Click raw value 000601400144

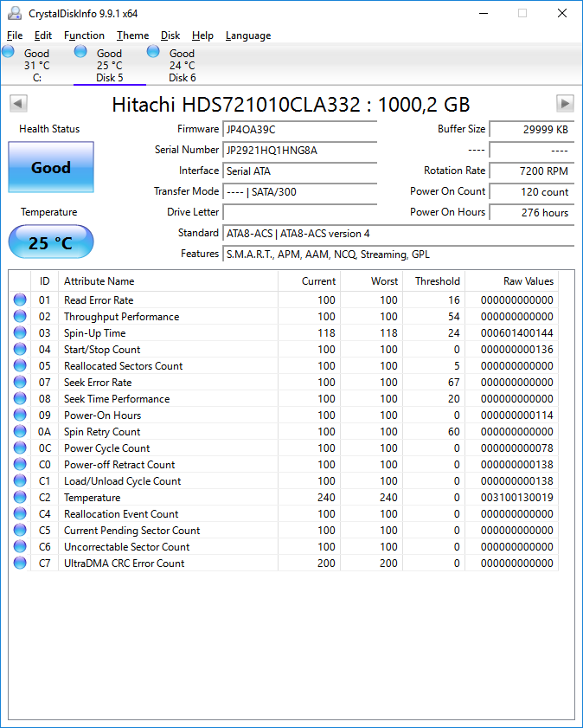pyautogui.click(x=516, y=333)
